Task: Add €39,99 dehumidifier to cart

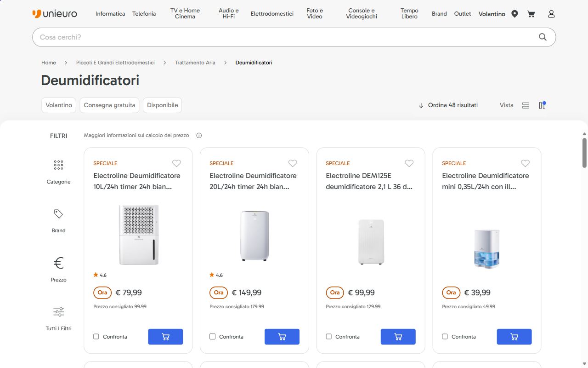Action: coord(514,337)
